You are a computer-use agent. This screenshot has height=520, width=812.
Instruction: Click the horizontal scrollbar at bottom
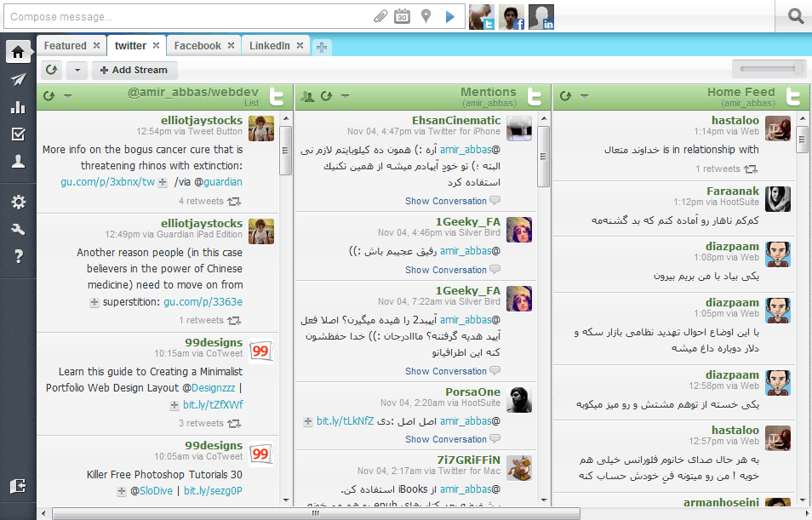[x=316, y=513]
